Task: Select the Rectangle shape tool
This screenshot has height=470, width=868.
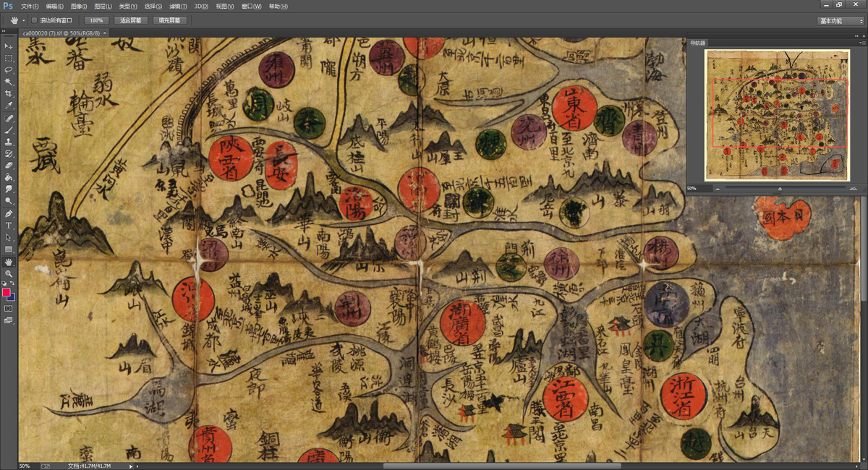Action: point(9,249)
